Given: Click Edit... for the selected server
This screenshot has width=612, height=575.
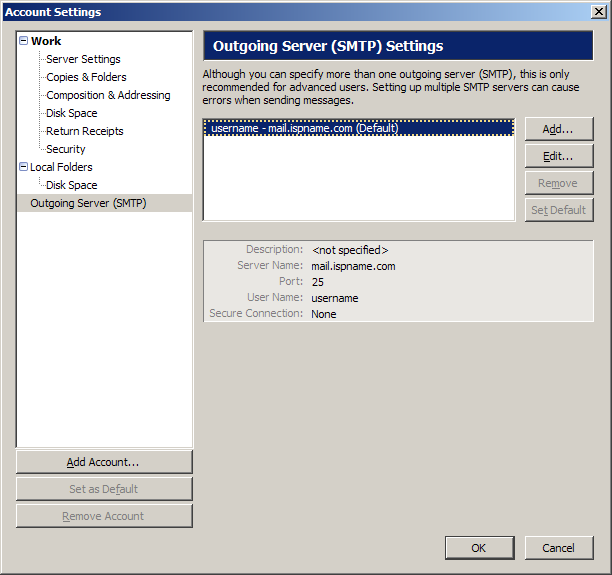Looking at the screenshot, I should click(x=559, y=156).
